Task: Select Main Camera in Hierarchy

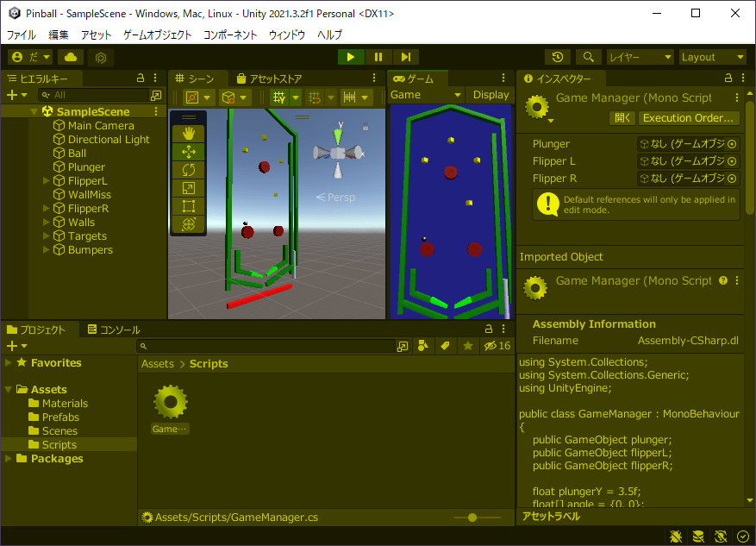Action: click(101, 125)
